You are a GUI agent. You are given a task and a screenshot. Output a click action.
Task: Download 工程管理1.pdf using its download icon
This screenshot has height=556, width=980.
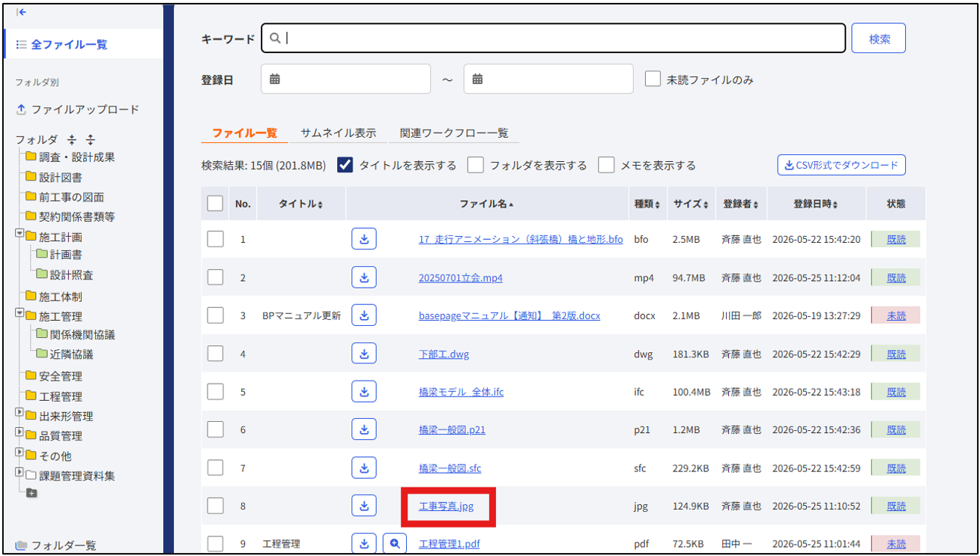tap(364, 543)
